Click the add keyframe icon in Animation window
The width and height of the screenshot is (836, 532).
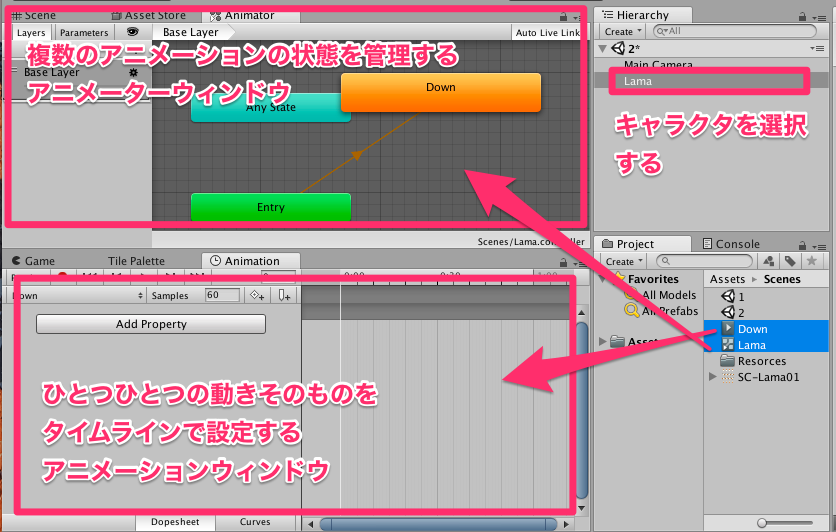(x=257, y=295)
